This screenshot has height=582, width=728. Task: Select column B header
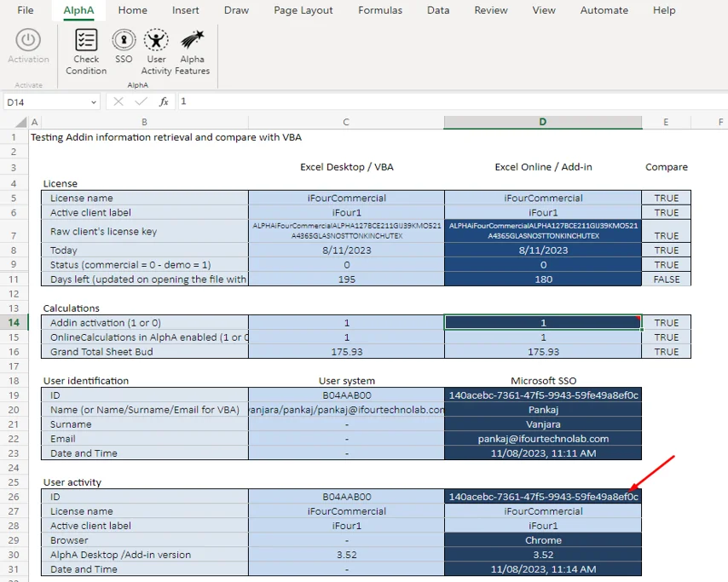pyautogui.click(x=144, y=122)
